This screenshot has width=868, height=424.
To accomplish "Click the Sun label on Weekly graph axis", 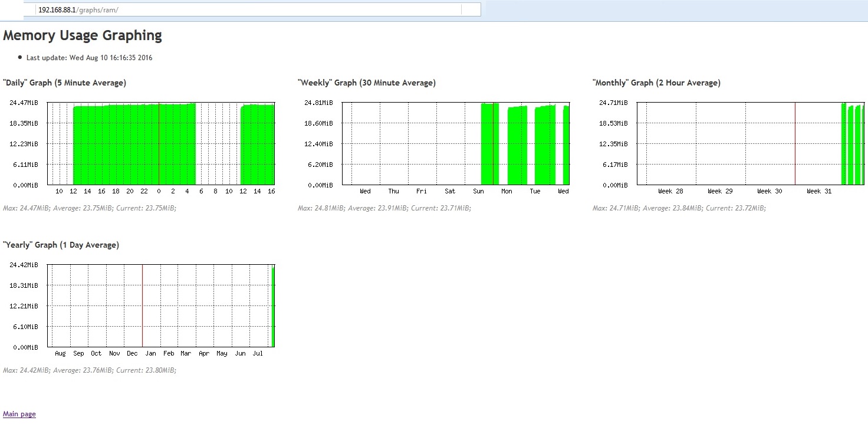I will click(478, 191).
